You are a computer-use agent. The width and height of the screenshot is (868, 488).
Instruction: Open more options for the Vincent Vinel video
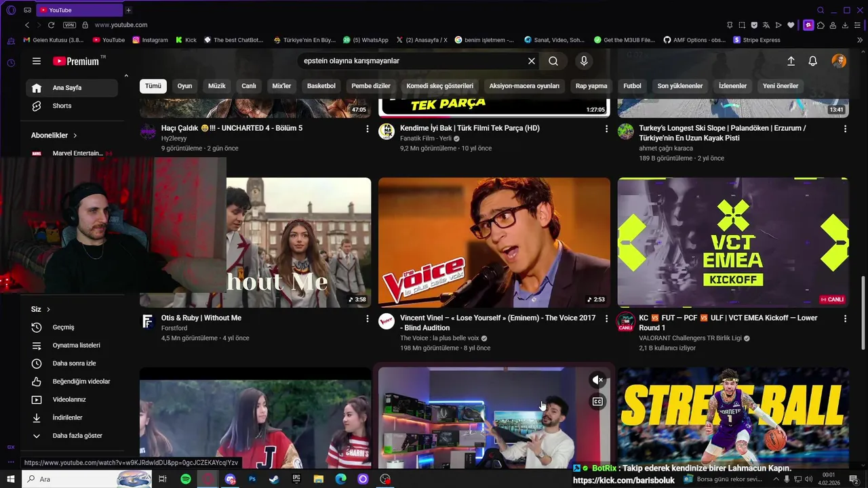coord(606,319)
